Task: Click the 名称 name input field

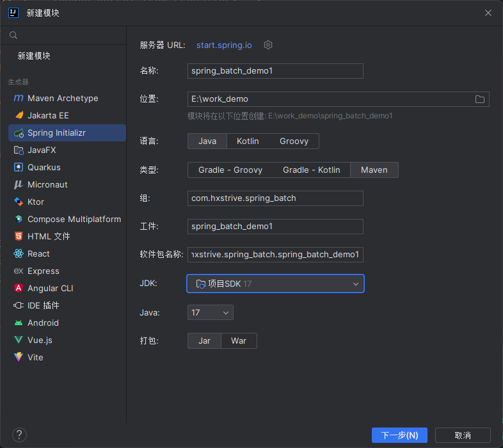Action: pyautogui.click(x=275, y=71)
